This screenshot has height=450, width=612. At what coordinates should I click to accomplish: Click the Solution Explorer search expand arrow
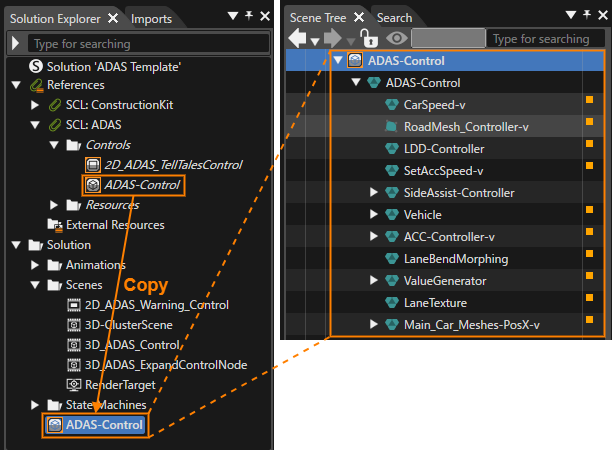(15, 43)
